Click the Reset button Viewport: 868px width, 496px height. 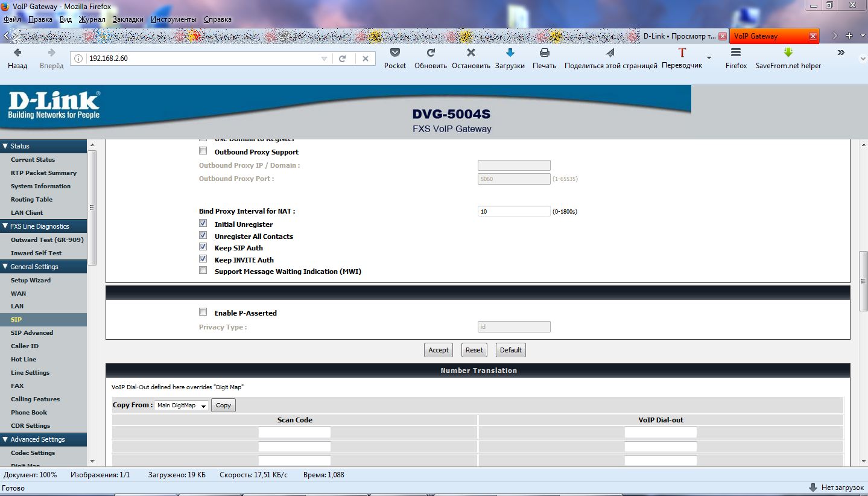[x=474, y=350]
